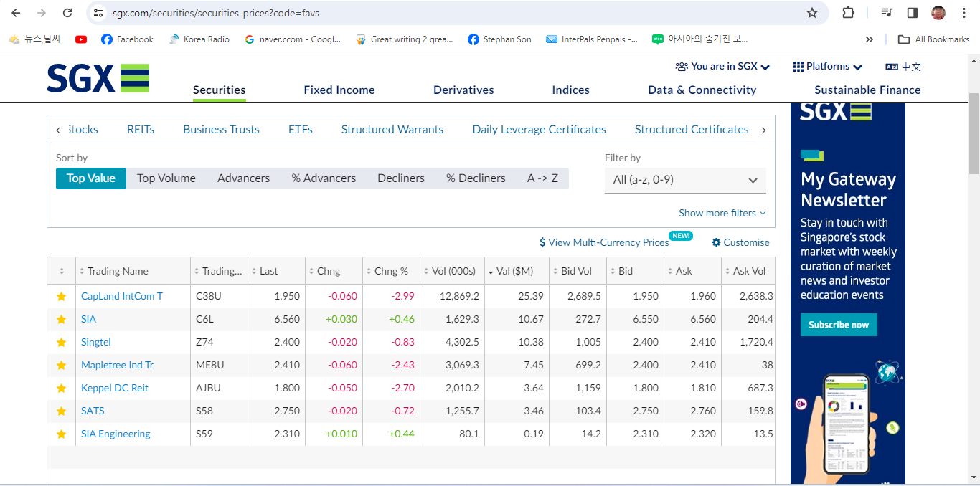
Task: Sort by Top Volume
Action: (x=166, y=178)
